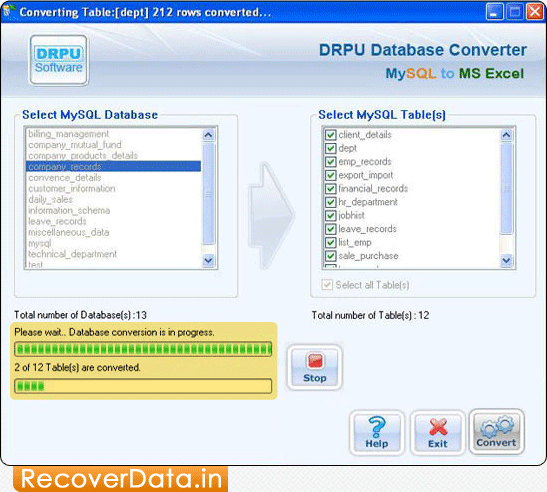Select daily_sales database

click(113, 199)
